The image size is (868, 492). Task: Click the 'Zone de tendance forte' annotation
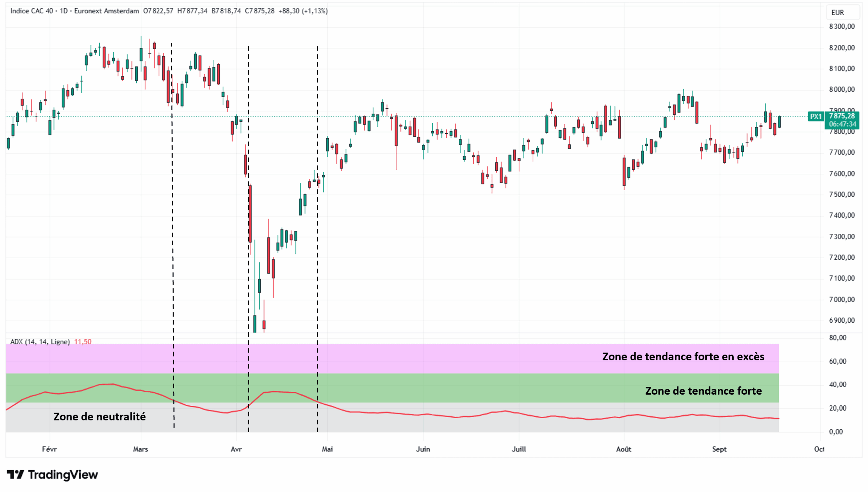click(703, 391)
